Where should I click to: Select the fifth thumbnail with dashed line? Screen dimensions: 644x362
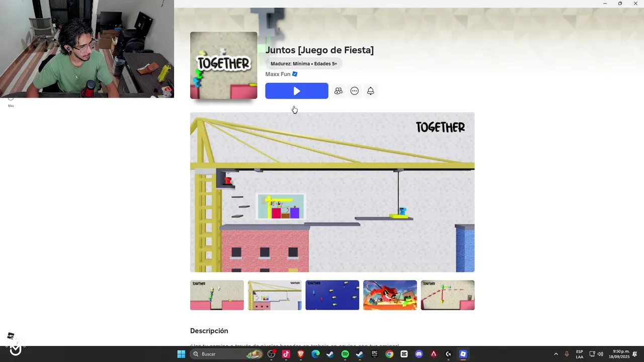(x=447, y=295)
